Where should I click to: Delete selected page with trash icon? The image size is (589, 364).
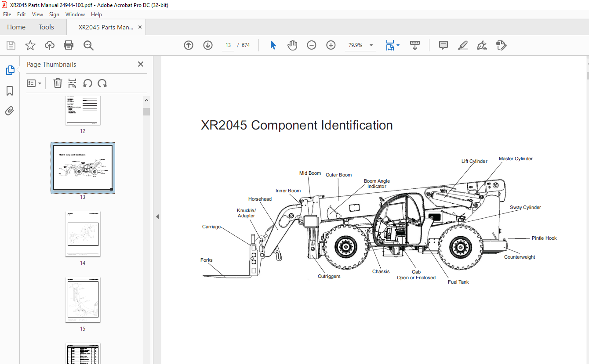pyautogui.click(x=58, y=83)
